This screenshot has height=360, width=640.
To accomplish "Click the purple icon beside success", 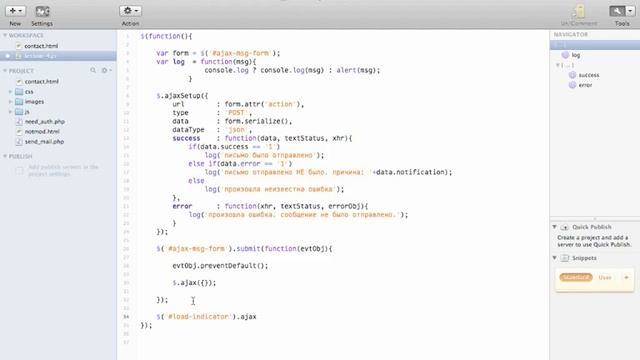I will [x=572, y=75].
